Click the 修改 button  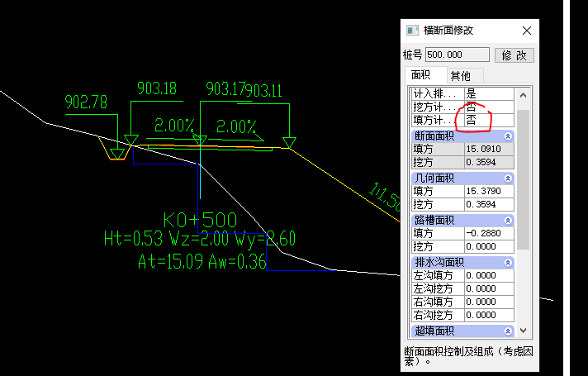[514, 55]
